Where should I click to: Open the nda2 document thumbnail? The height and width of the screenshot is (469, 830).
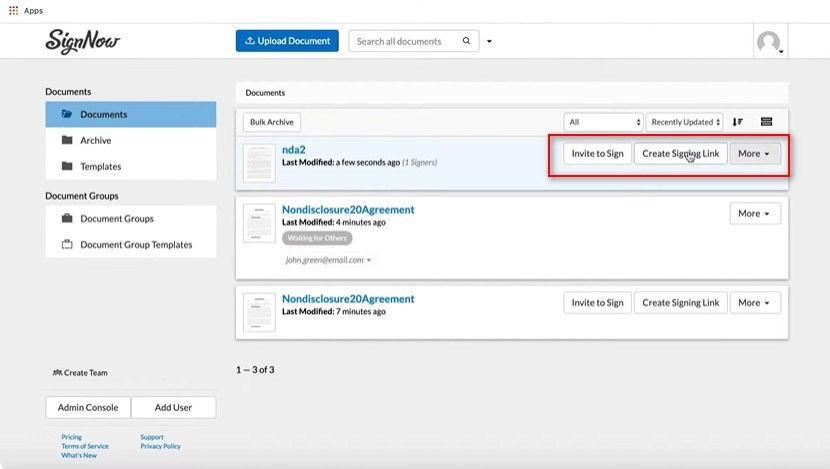pos(259,162)
